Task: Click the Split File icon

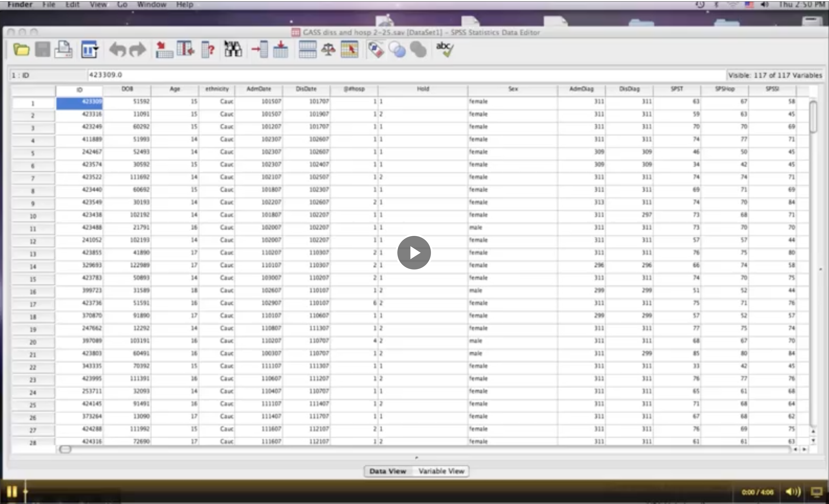Action: 307,50
